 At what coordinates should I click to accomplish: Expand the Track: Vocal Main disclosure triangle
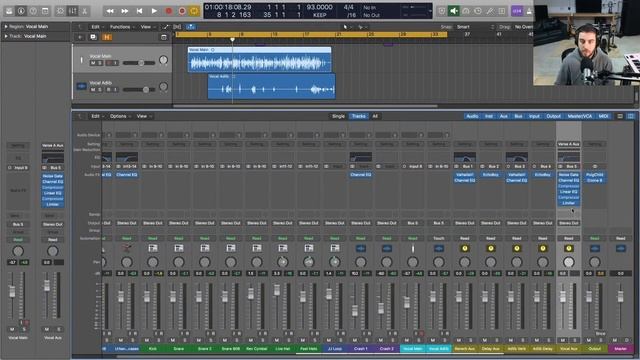6,36
